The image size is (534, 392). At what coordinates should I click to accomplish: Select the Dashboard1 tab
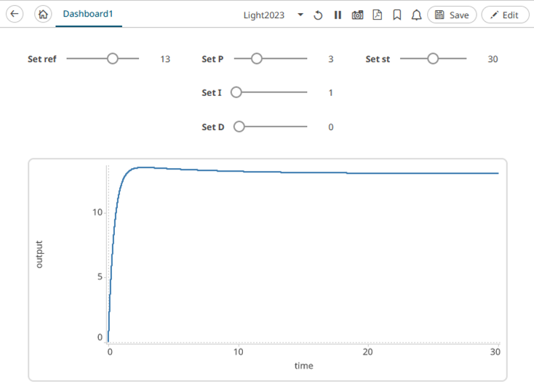click(x=88, y=15)
